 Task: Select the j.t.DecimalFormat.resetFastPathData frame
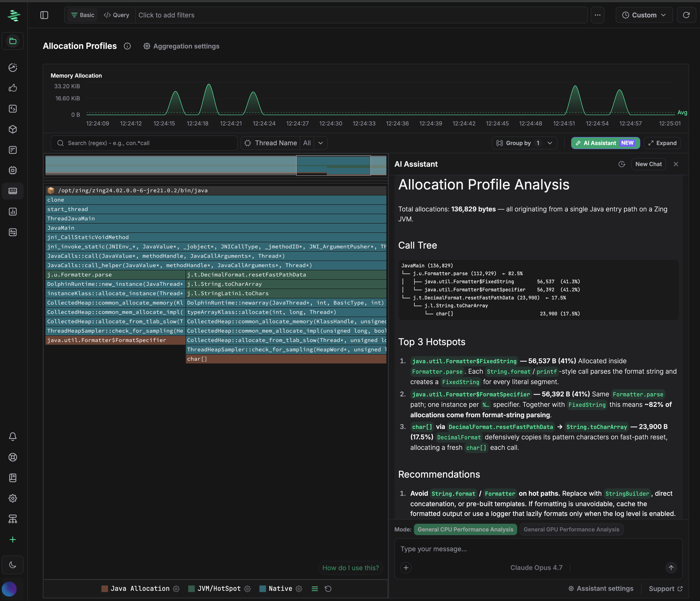tap(286, 275)
